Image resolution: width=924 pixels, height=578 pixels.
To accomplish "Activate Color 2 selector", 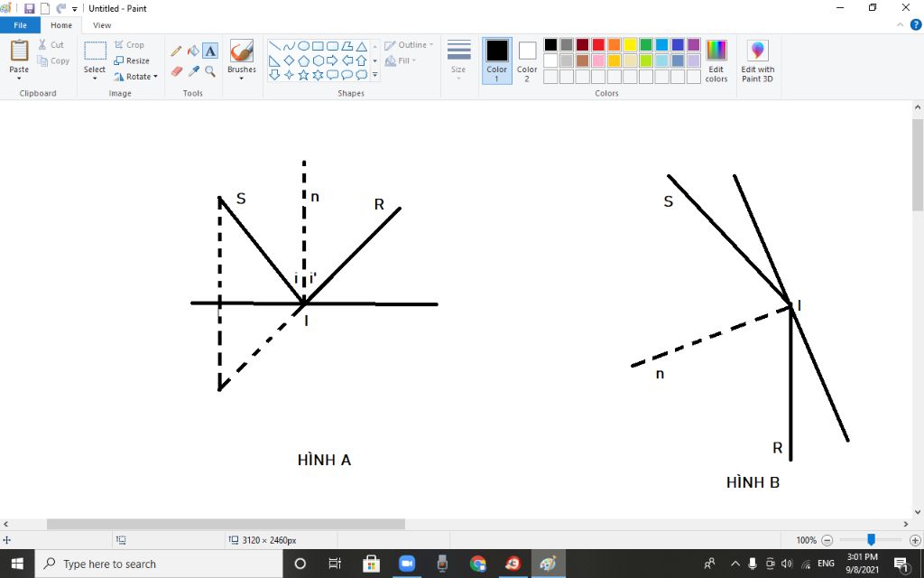I will tap(527, 61).
